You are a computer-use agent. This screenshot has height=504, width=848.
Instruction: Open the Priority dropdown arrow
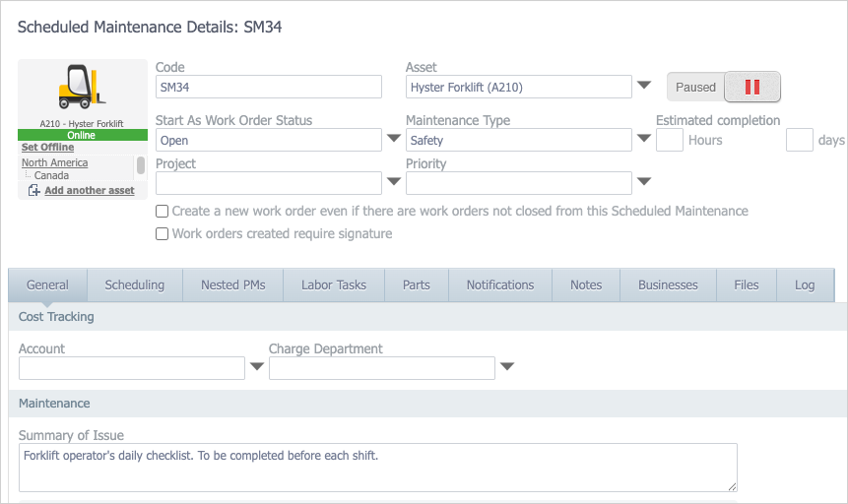(644, 182)
